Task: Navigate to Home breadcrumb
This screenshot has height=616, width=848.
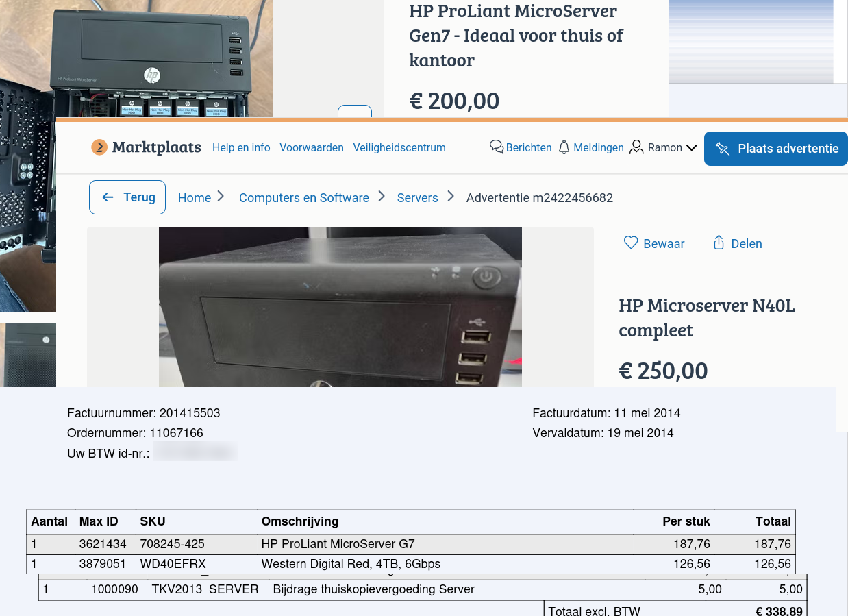Action: (x=195, y=197)
